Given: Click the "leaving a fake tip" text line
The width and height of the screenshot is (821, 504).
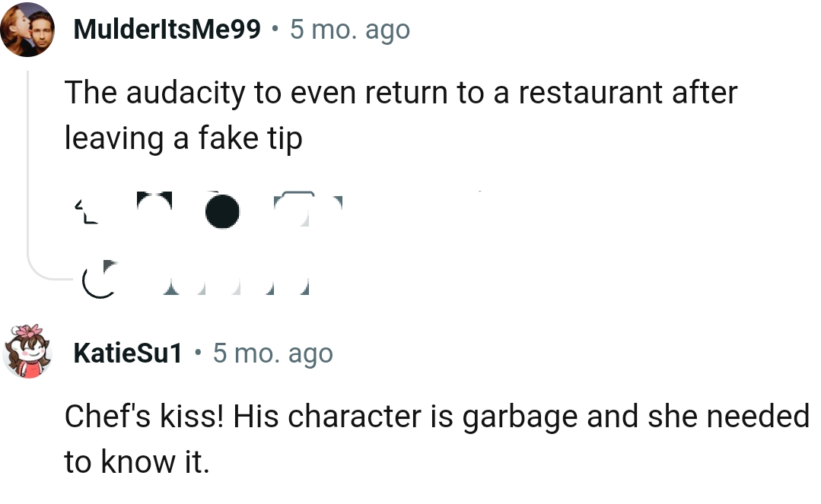Looking at the screenshot, I should 183,138.
